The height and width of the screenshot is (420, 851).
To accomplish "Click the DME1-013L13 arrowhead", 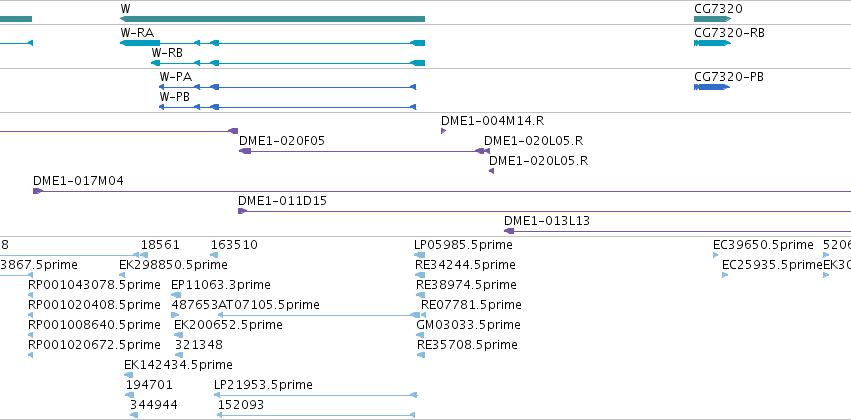I will 509,231.
